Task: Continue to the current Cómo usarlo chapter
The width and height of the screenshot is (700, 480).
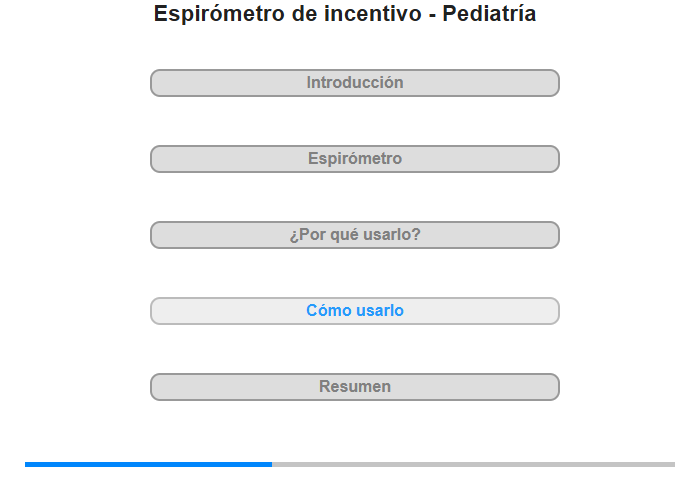Action: click(354, 311)
